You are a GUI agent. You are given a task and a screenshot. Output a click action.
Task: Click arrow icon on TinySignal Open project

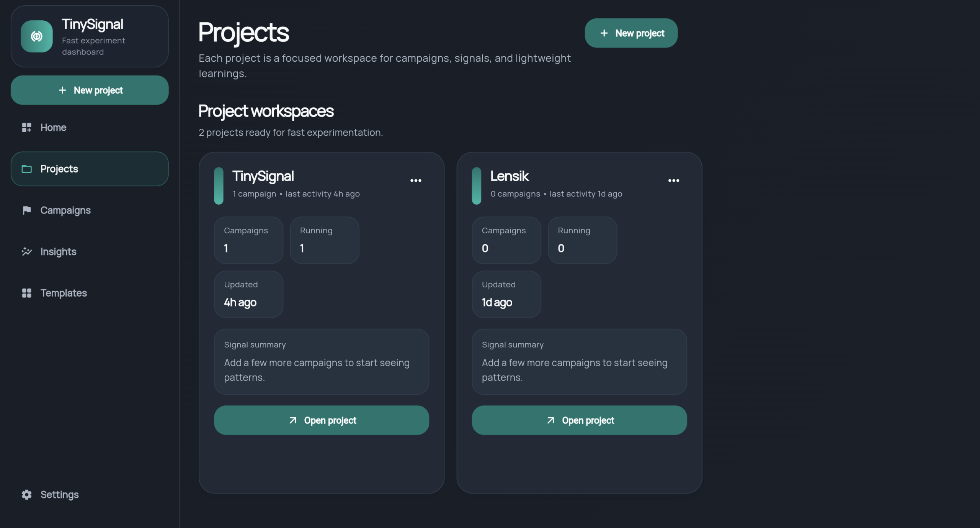tap(293, 420)
